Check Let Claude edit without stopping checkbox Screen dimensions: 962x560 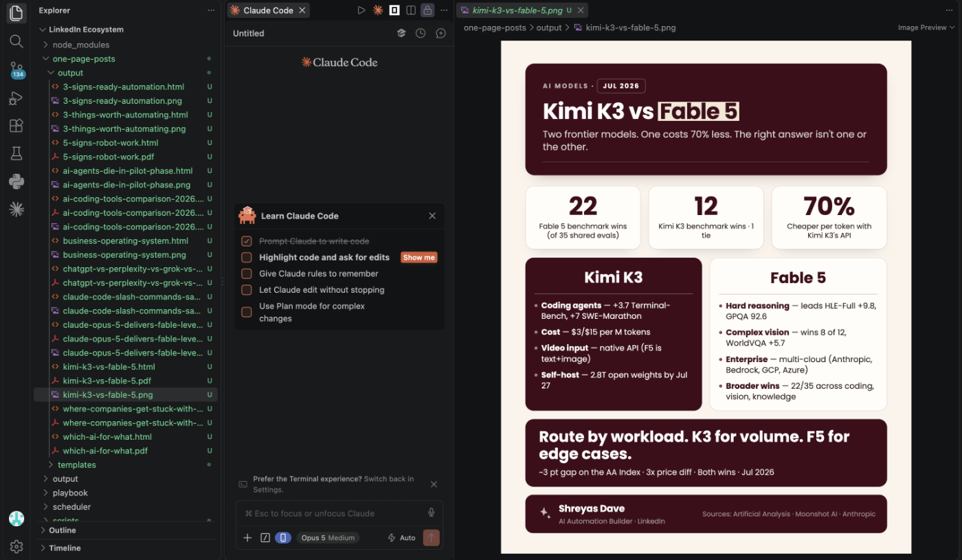[247, 290]
